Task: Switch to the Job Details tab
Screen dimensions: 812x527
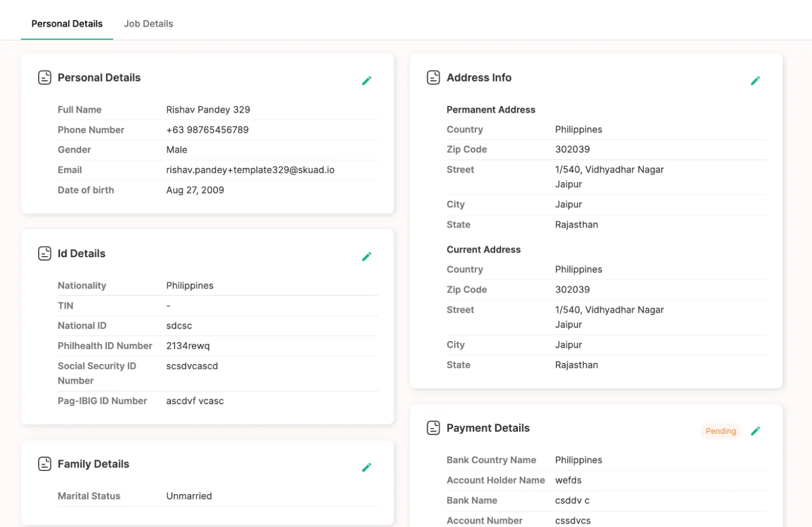Action: point(148,24)
